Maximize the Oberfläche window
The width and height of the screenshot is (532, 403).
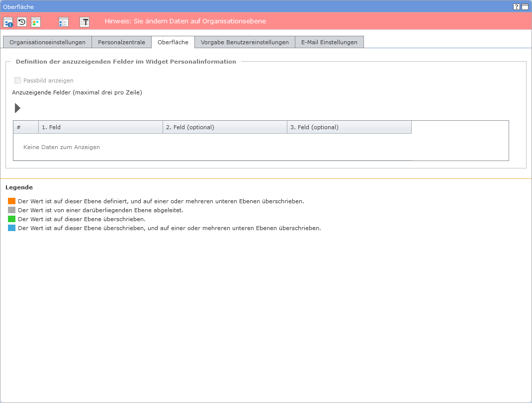(525, 7)
